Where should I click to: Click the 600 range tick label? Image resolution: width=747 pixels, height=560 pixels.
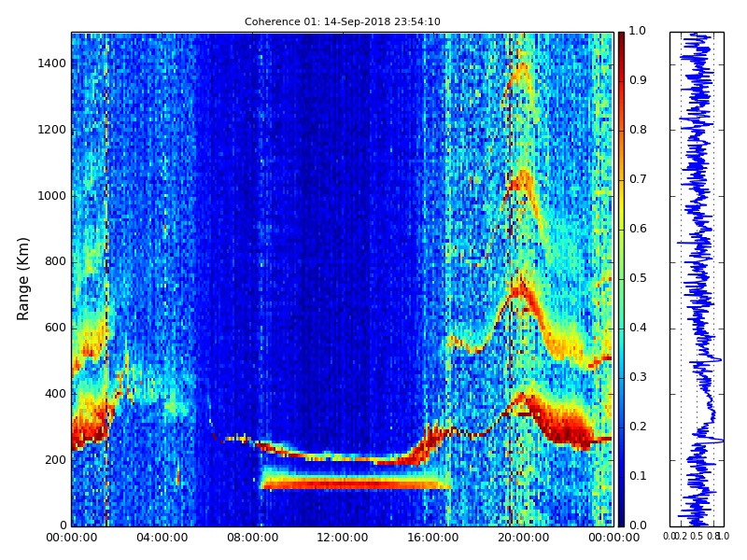pyautogui.click(x=56, y=328)
